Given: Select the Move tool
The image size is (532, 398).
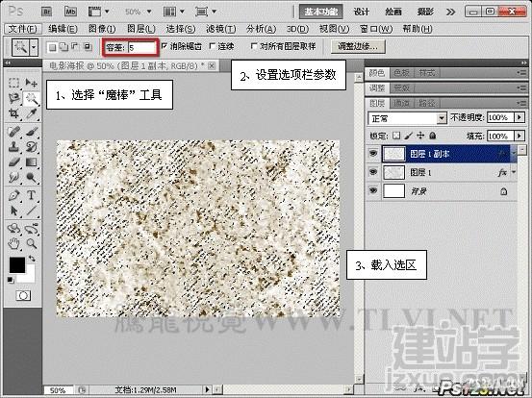Looking at the screenshot, I should point(31,83).
